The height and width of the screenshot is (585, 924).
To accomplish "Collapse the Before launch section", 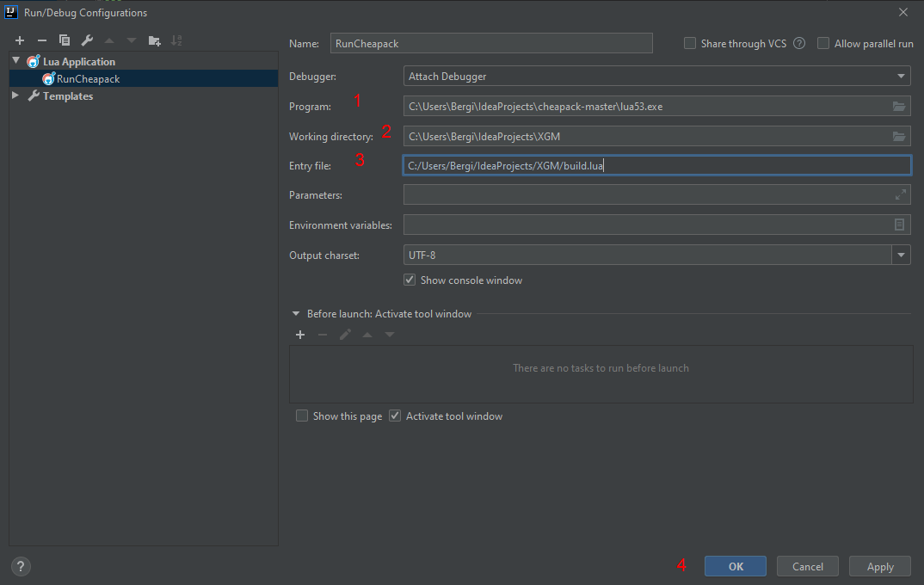I will point(296,314).
